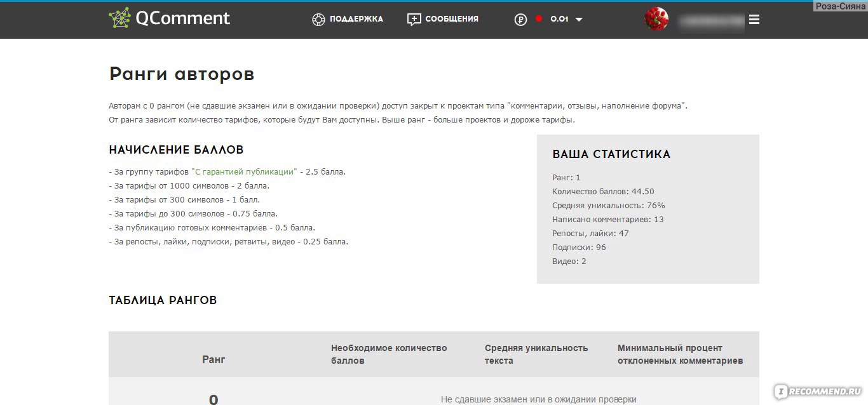The height and width of the screenshot is (405, 868).
Task: Click the Ранг column header
Action: [x=214, y=359]
